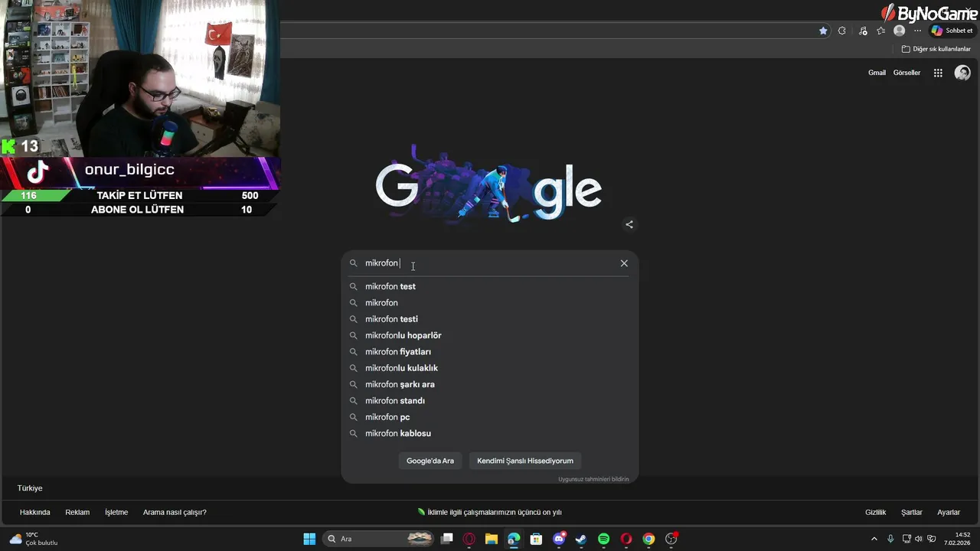Select suggestion mikrofonlu hoparlör
This screenshot has height=551, width=980.
(x=489, y=335)
